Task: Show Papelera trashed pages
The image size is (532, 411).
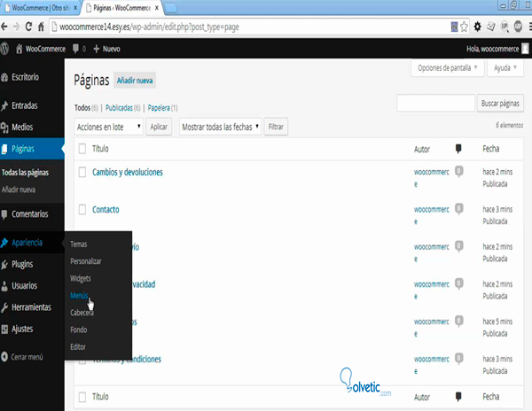Action: click(x=159, y=108)
